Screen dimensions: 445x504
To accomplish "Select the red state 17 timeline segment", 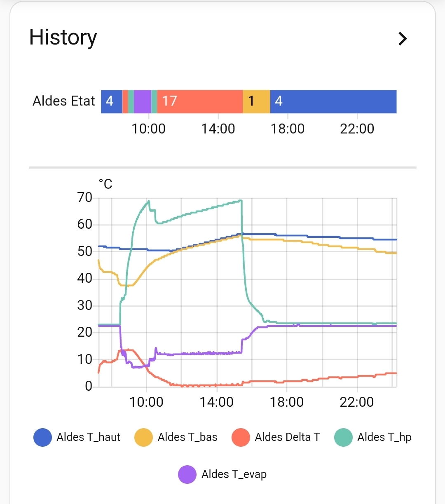I will (x=200, y=101).
